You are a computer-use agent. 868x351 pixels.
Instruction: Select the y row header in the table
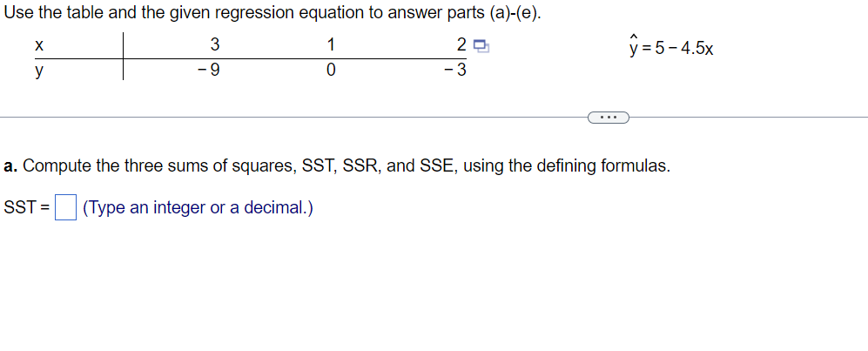pyautogui.click(x=39, y=71)
